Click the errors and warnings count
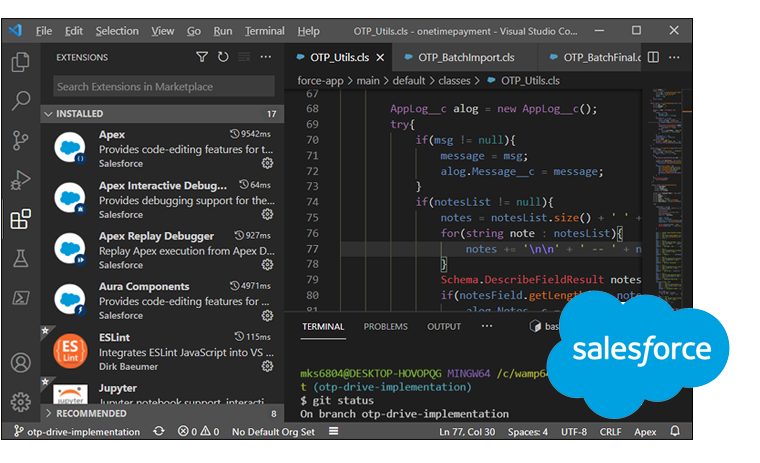 tap(198, 431)
